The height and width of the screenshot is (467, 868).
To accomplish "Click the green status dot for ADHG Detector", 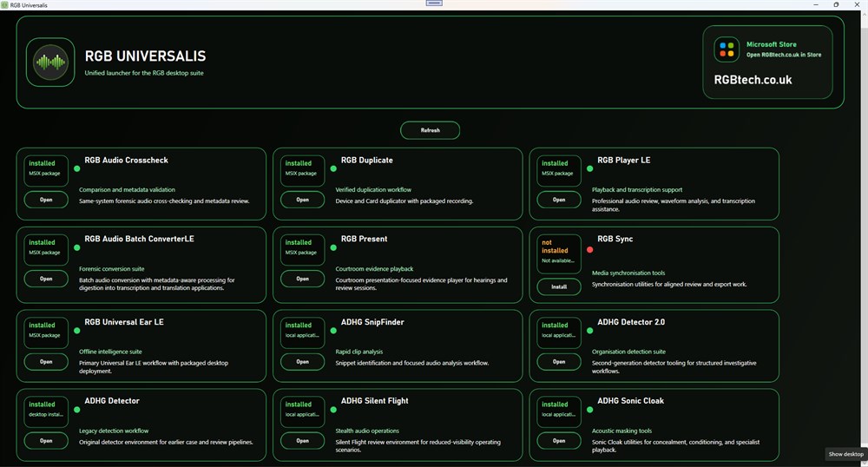I will [x=77, y=410].
